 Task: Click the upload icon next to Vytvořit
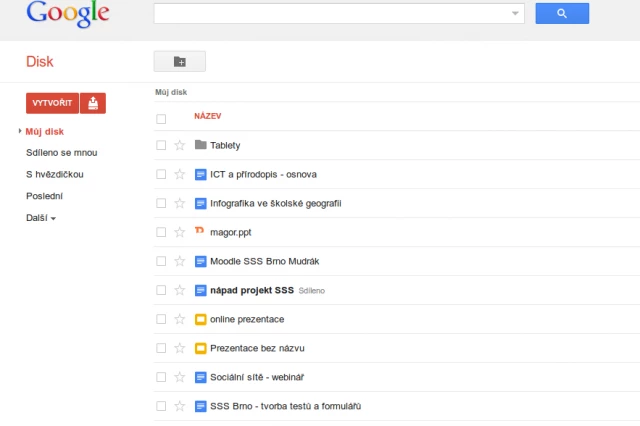[x=93, y=103]
